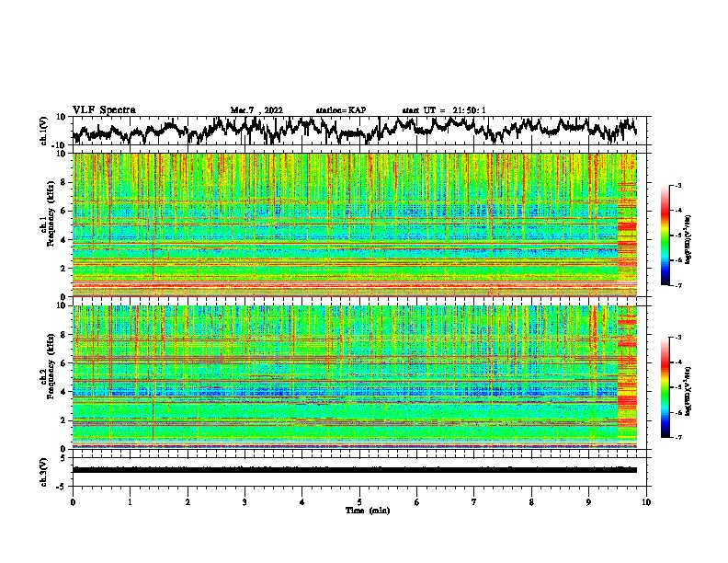Select the date "Mar.7 , 2022"

click(x=256, y=110)
